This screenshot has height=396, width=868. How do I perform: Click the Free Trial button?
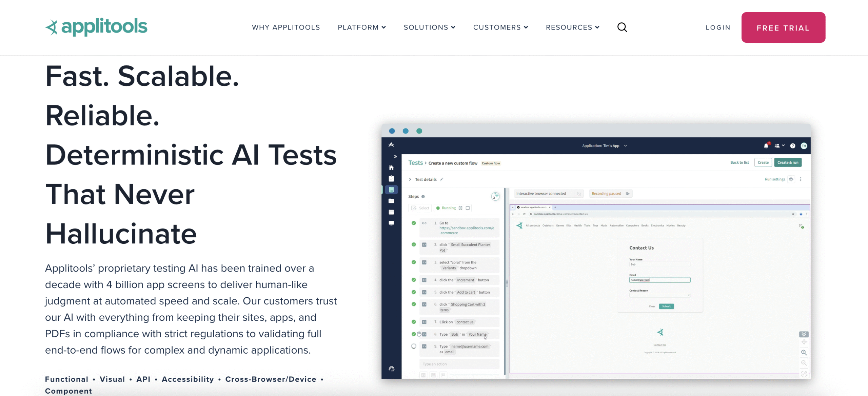(783, 27)
